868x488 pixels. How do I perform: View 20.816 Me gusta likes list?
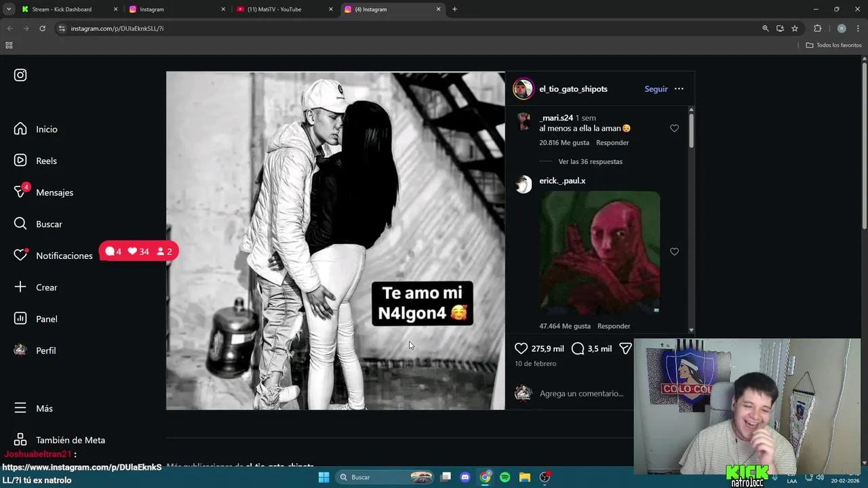564,142
